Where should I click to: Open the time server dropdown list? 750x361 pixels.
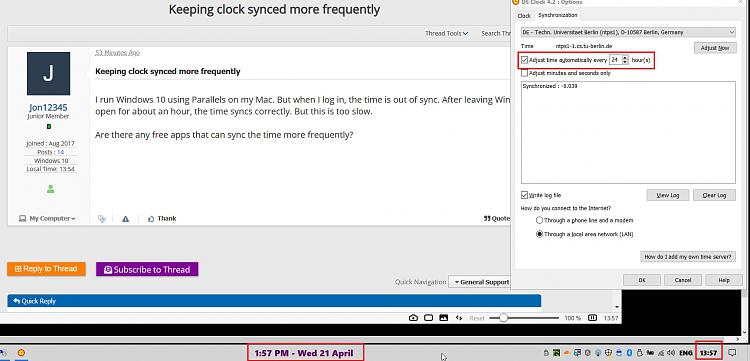(x=628, y=33)
